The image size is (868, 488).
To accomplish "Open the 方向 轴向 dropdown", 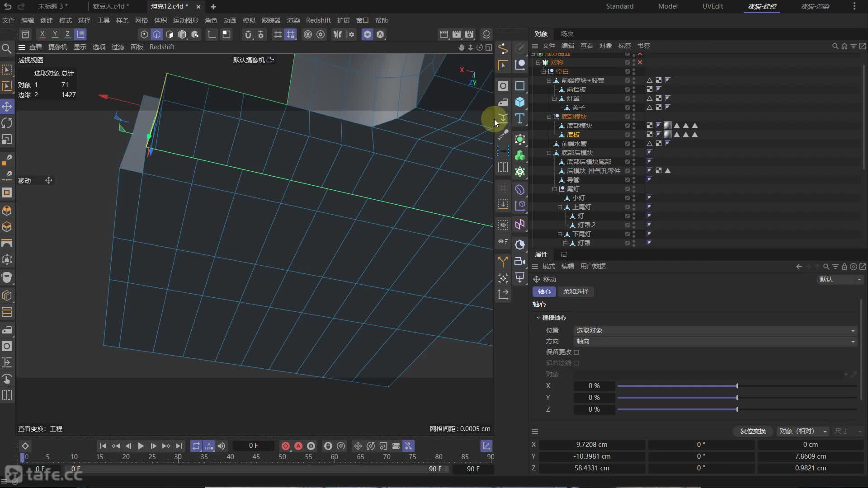I will pyautogui.click(x=716, y=341).
